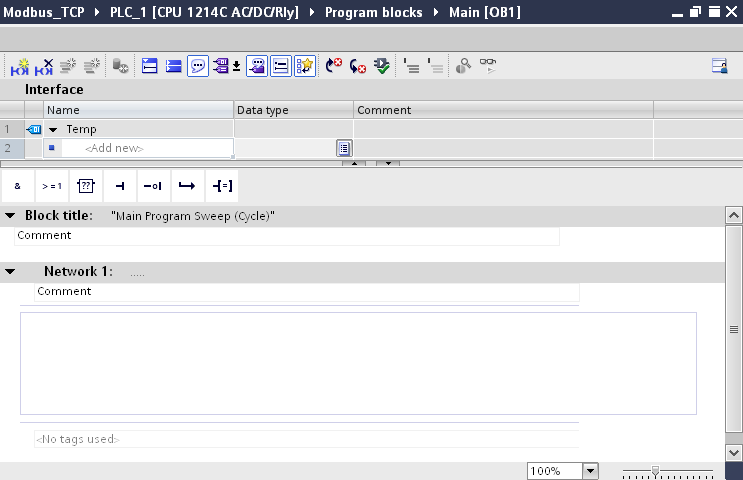Click the first indent lines toolbar icon

click(x=411, y=66)
